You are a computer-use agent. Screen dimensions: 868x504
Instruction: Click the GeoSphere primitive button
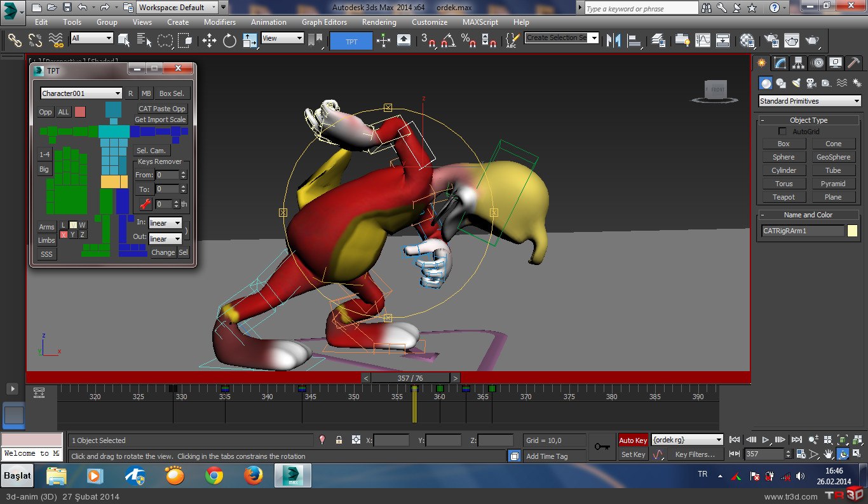(x=833, y=157)
